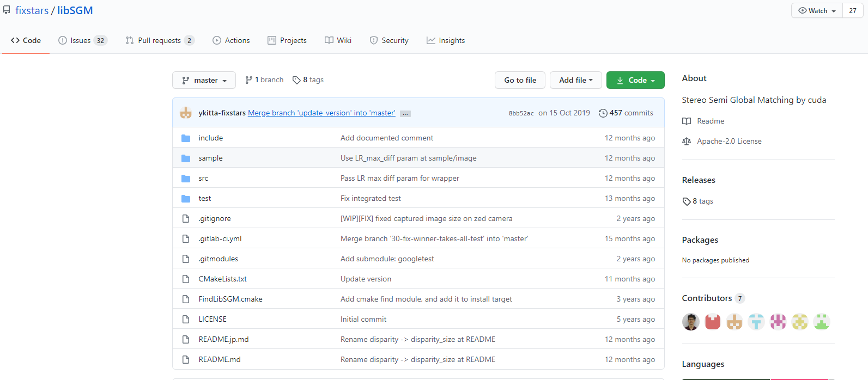Open the Watch dropdown
The image size is (868, 380).
coord(817,11)
